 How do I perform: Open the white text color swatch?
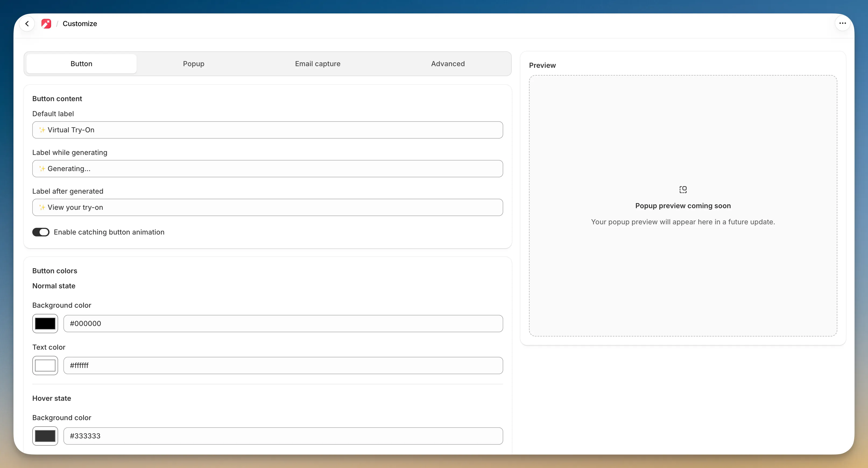tap(45, 366)
